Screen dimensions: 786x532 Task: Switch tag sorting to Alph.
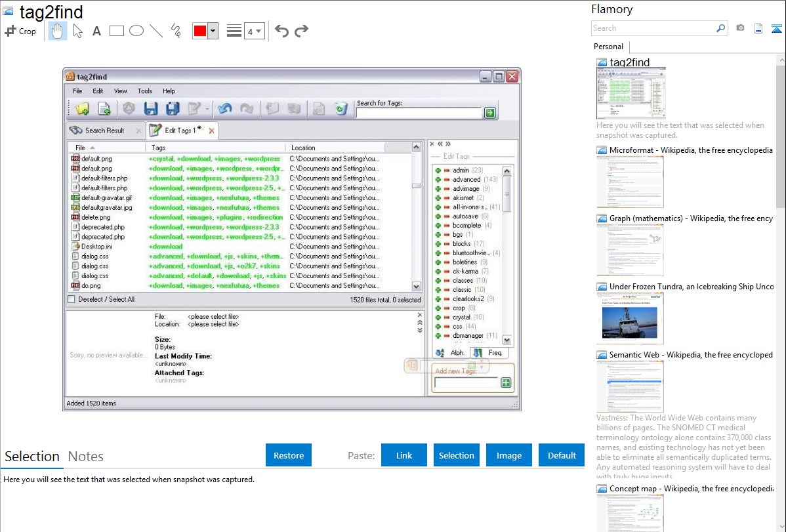[451, 353]
